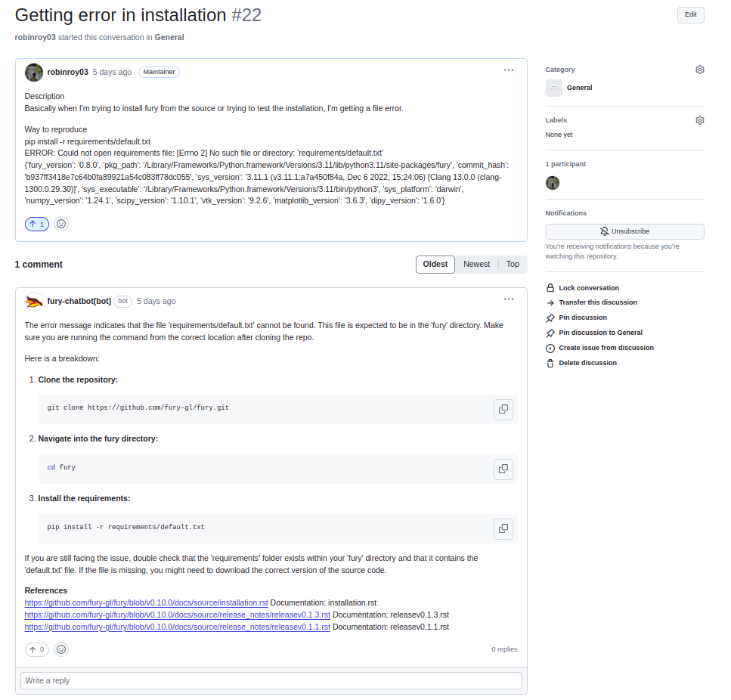Viewport: 731px width, 700px height.
Task: Open releasev0.1.1.rst reference link
Action: coord(177,627)
